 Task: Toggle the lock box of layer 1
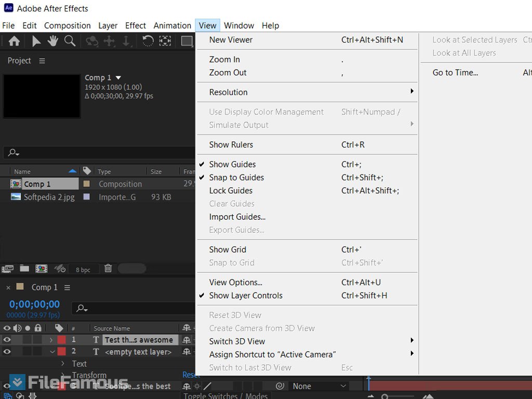(x=37, y=340)
